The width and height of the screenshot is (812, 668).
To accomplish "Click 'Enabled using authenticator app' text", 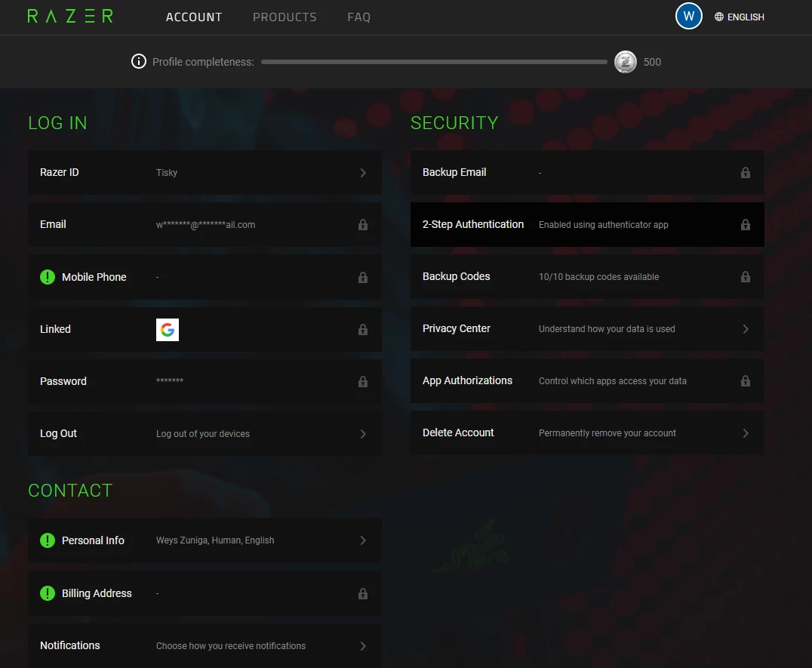I will [x=603, y=225].
